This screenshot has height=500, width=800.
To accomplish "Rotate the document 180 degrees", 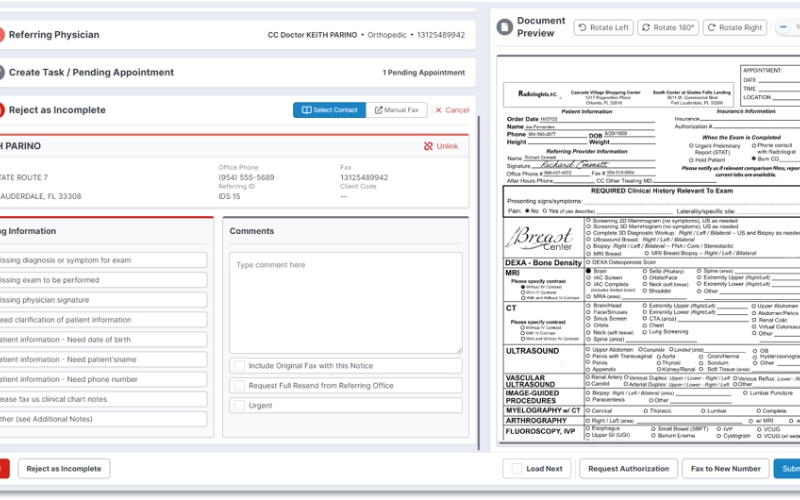I will click(x=668, y=28).
